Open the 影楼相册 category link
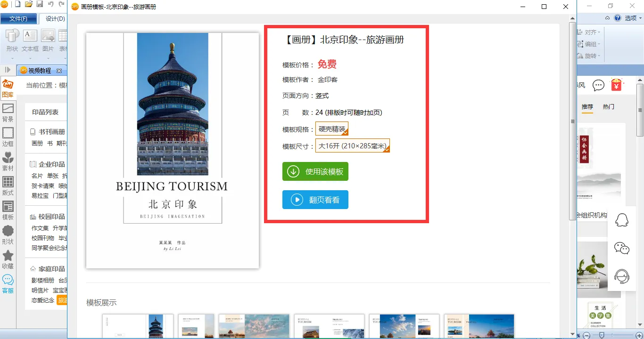Image resolution: width=644 pixels, height=339 pixels. (x=43, y=280)
